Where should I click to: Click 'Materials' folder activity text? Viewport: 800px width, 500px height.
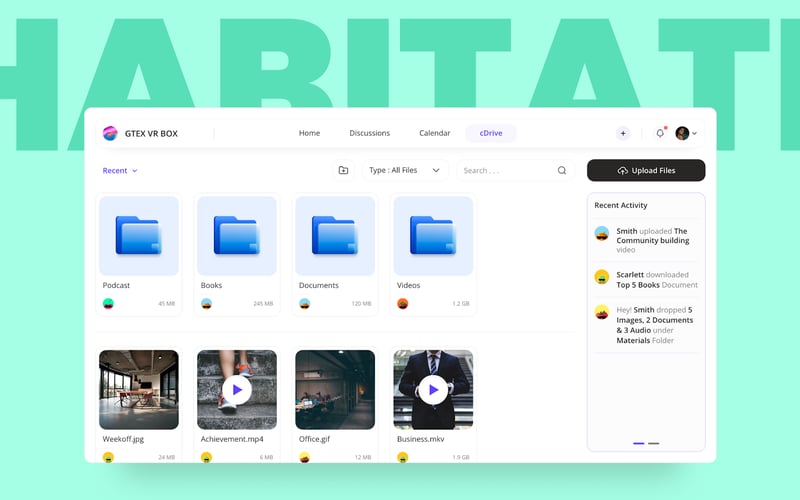click(x=633, y=340)
